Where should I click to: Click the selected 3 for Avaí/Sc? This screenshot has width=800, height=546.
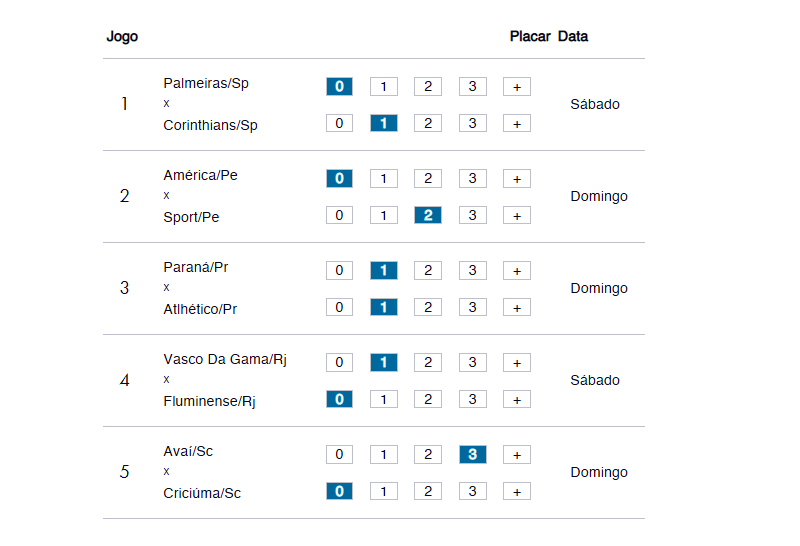pyautogui.click(x=472, y=455)
